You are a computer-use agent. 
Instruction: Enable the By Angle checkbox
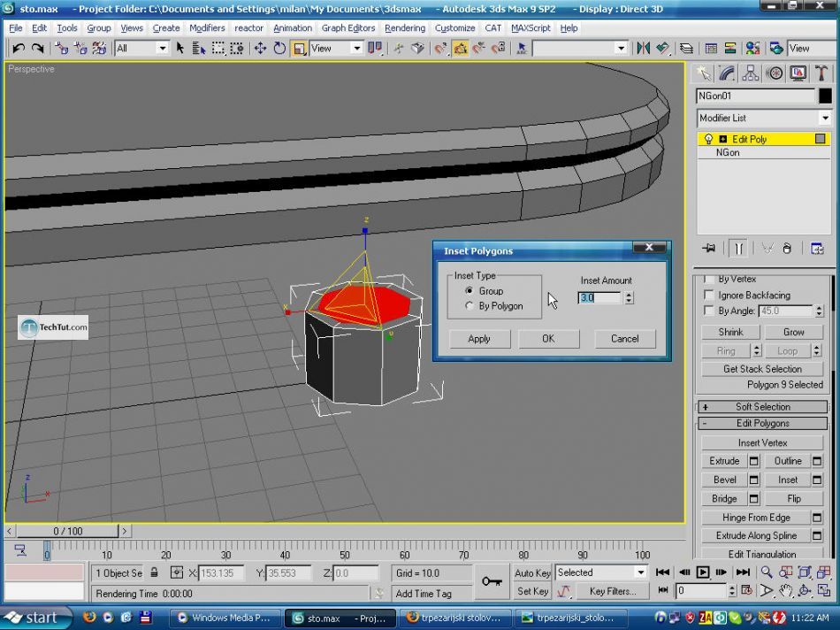tap(709, 311)
